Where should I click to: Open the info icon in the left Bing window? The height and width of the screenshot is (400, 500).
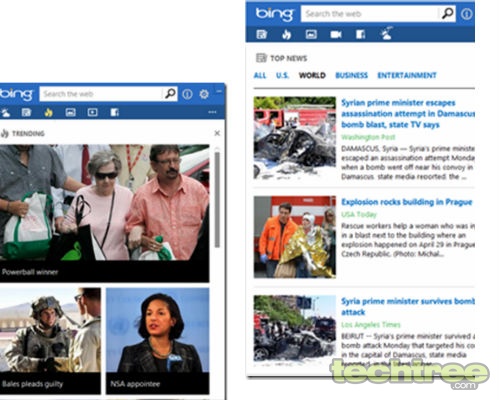187,94
